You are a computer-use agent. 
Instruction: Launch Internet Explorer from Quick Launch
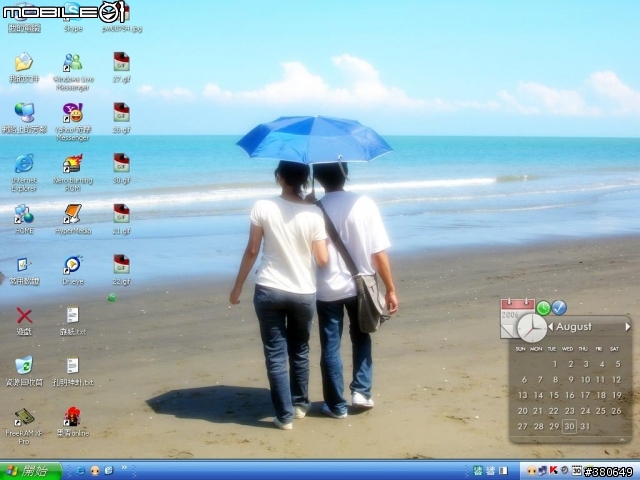coord(80,471)
